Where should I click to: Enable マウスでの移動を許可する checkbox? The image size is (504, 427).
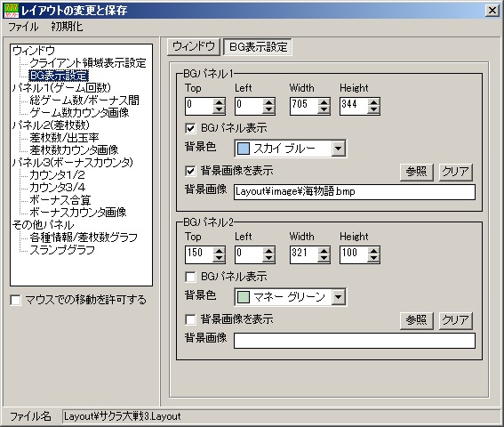(x=15, y=300)
